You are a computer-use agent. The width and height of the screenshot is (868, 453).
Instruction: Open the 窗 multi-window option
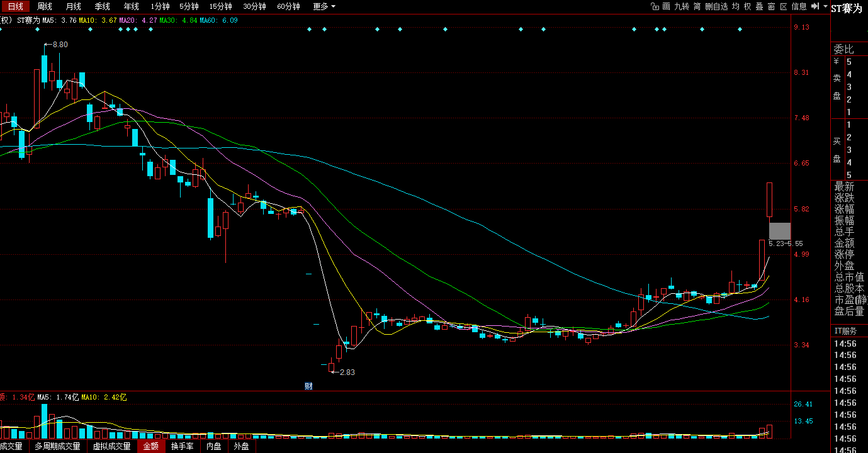(x=772, y=6)
